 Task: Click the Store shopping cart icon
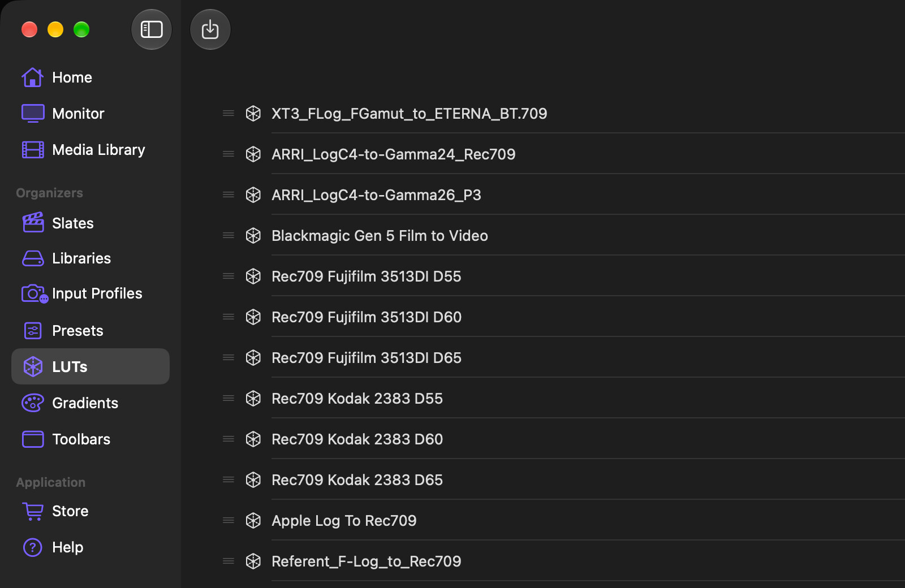coord(33,511)
